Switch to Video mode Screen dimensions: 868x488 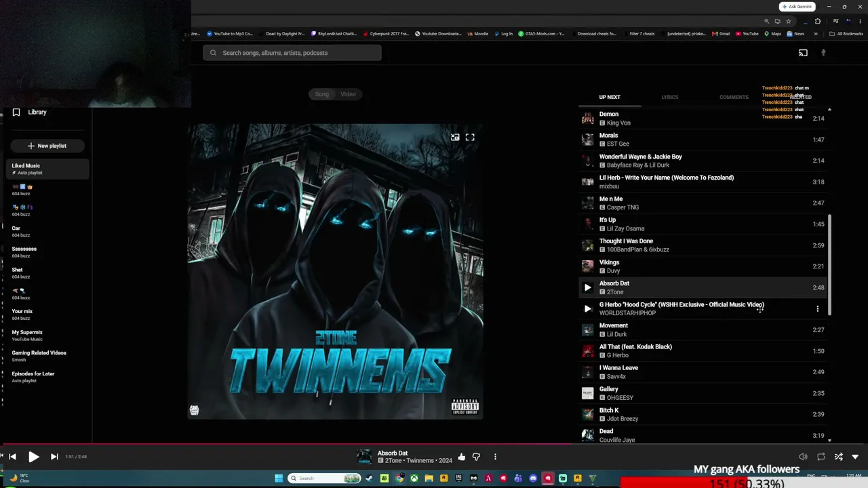(348, 94)
